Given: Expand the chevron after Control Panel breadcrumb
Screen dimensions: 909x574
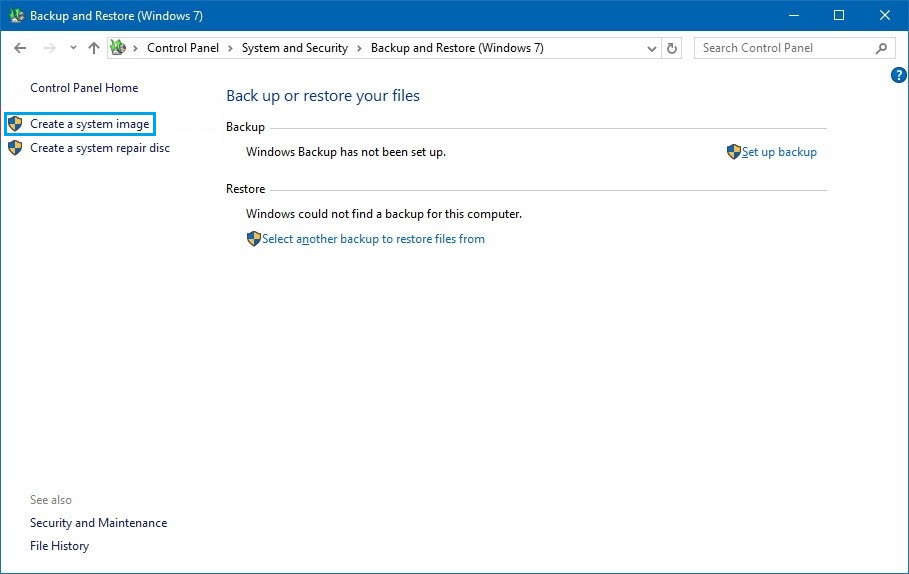Looking at the screenshot, I should 230,48.
